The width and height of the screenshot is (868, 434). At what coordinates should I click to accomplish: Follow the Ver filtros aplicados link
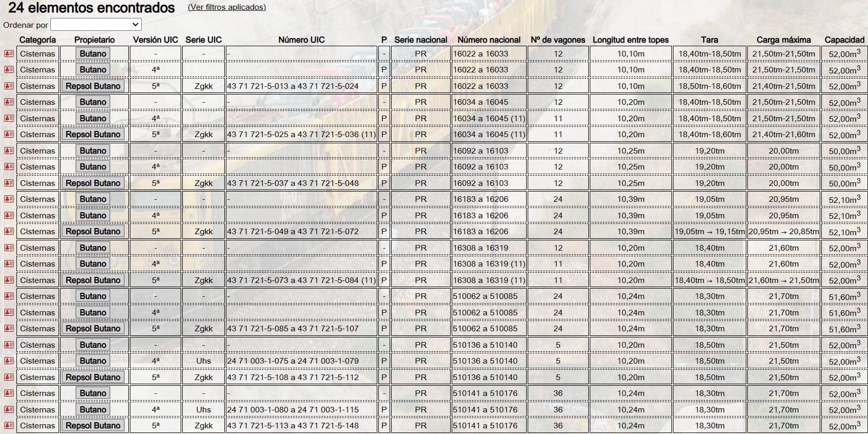pos(227,7)
